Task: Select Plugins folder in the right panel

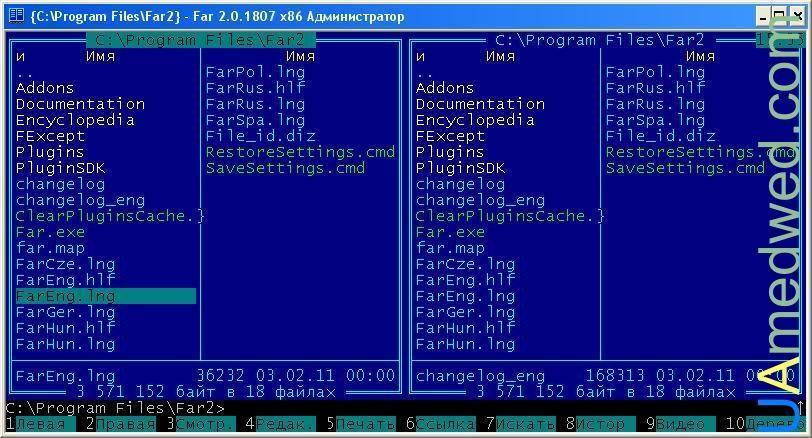Action: (x=450, y=152)
